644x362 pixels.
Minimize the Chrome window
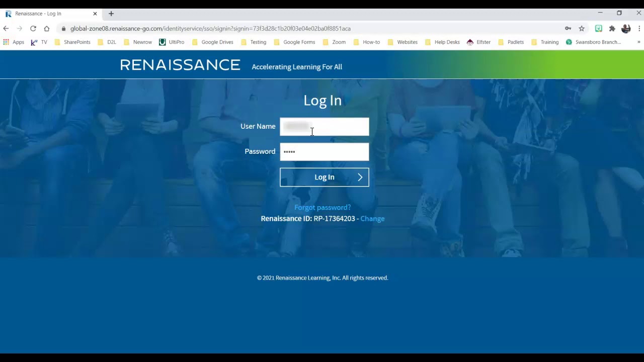600,13
